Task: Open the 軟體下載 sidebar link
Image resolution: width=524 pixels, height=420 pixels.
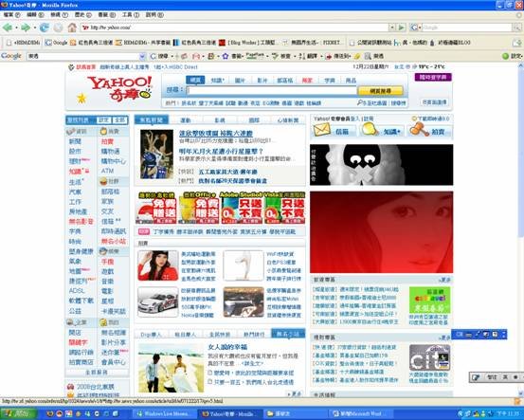Action: [x=81, y=301]
